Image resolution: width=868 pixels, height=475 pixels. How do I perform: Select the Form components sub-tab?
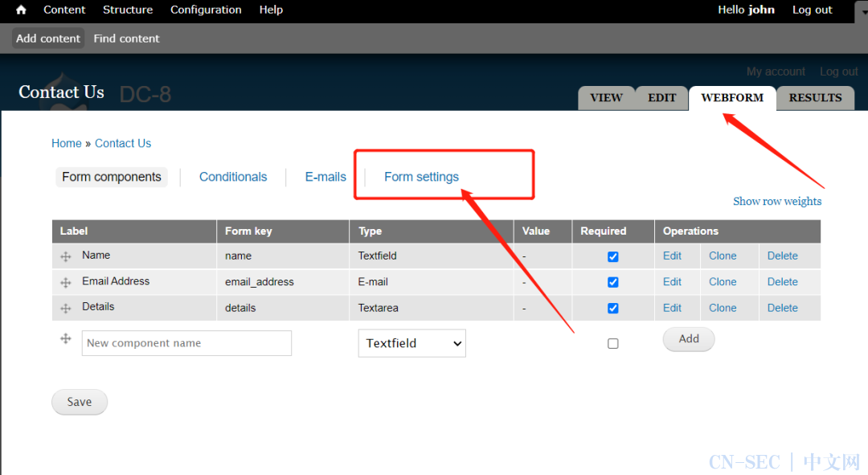(112, 177)
